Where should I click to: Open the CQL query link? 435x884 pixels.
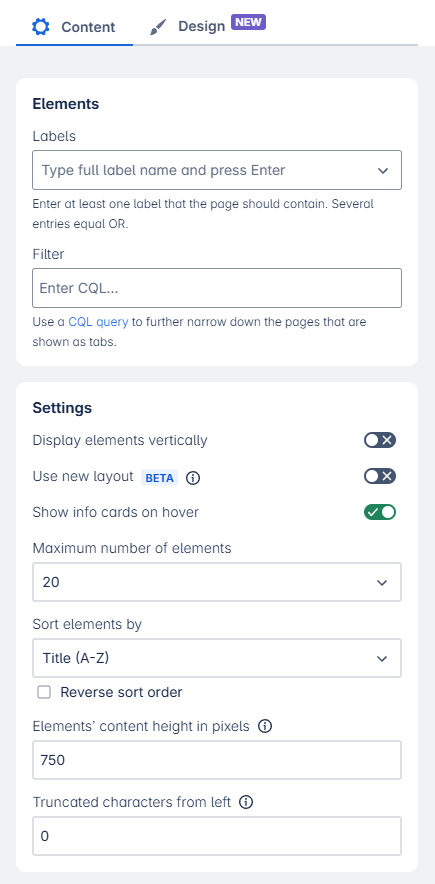pyautogui.click(x=98, y=322)
